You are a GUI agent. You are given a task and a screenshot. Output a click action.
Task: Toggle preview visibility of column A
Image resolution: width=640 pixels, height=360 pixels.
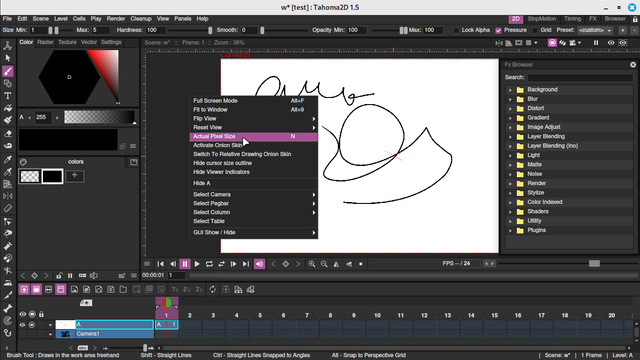[x=22, y=325]
